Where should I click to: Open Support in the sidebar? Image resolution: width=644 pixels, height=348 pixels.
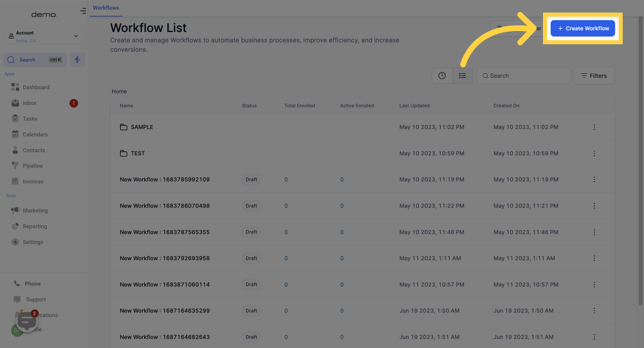(x=30, y=299)
